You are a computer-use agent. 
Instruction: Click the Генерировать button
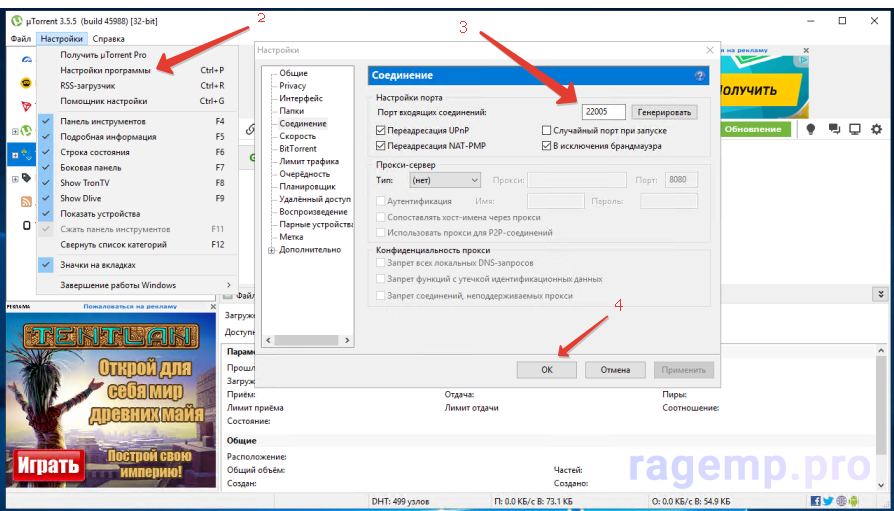pos(664,112)
